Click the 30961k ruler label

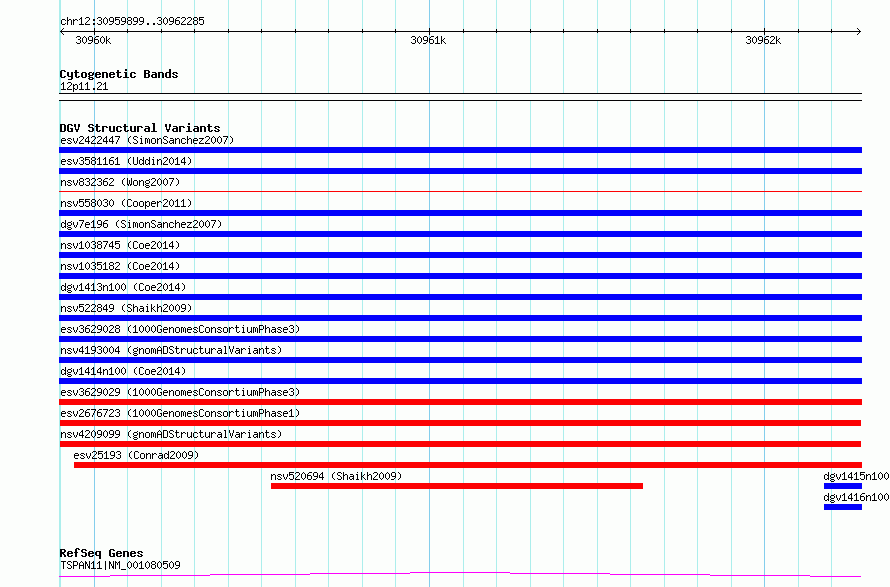428,41
